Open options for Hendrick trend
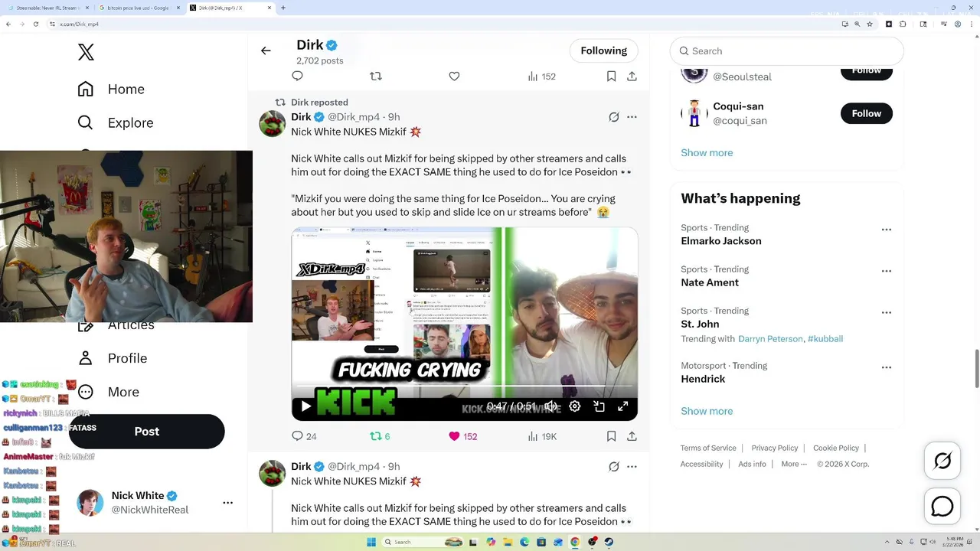 (887, 367)
